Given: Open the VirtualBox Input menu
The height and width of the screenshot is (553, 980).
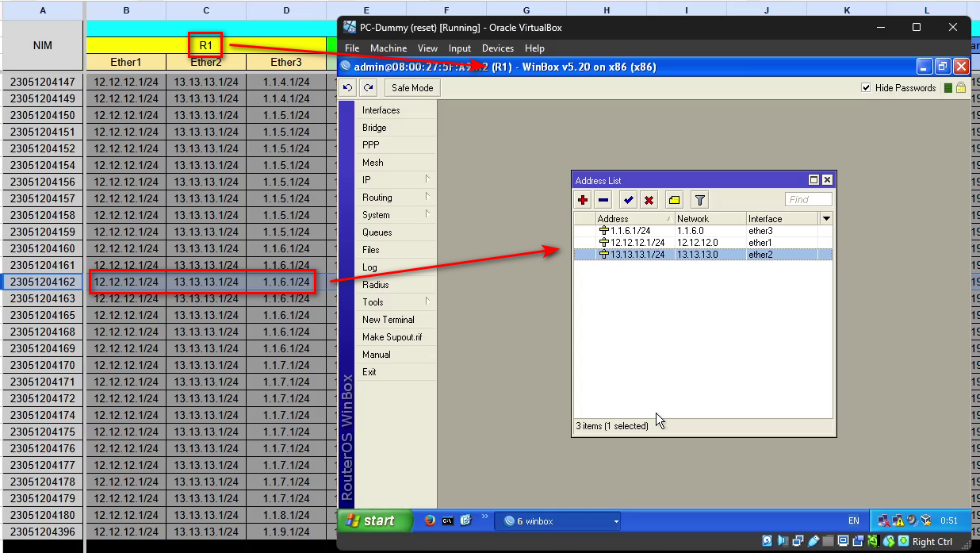Looking at the screenshot, I should (x=460, y=48).
